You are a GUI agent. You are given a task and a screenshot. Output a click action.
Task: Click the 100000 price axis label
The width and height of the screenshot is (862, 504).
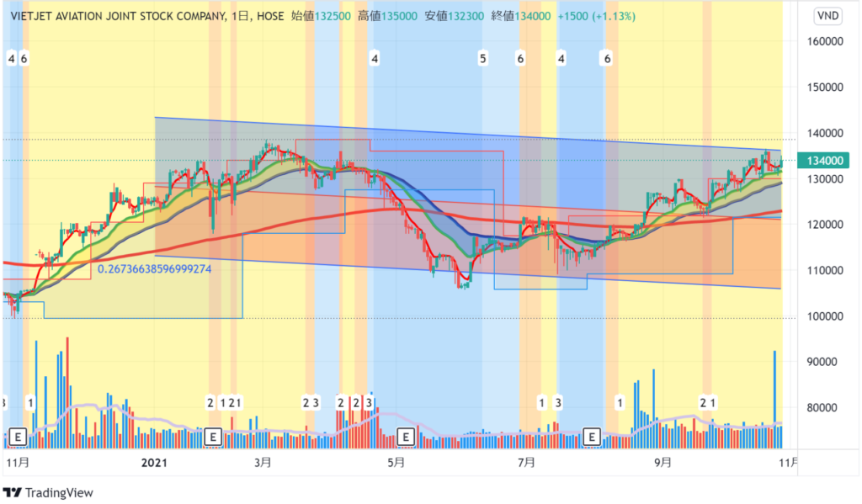(x=825, y=316)
